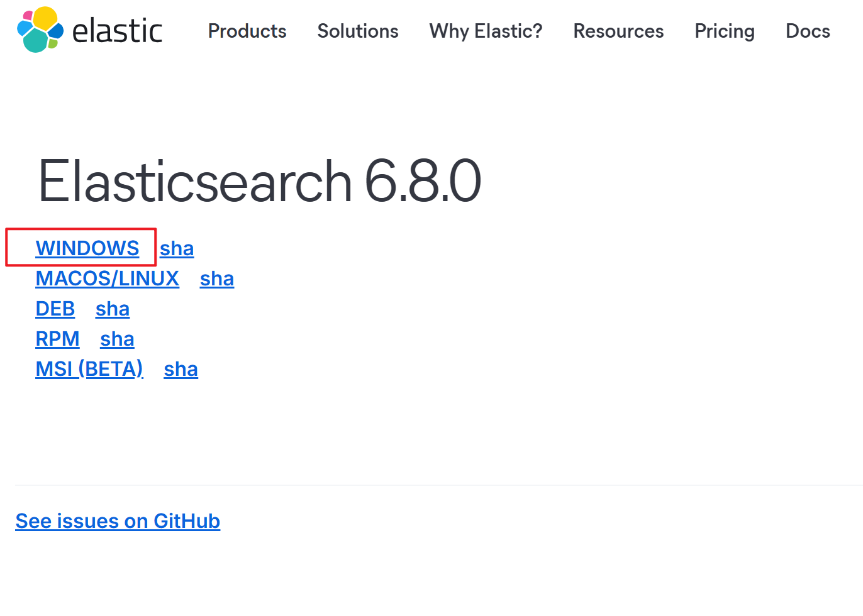
Task: Click the sha link for RPM
Action: [117, 339]
